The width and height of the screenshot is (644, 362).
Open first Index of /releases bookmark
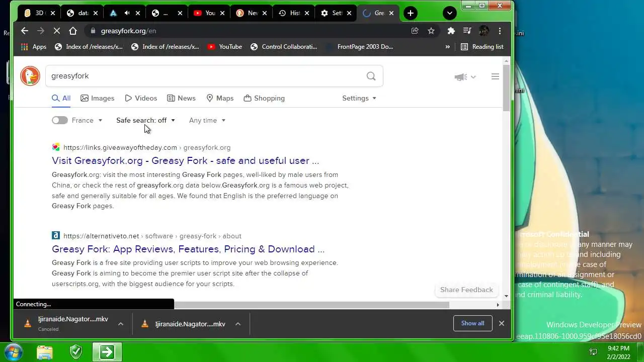click(x=89, y=47)
